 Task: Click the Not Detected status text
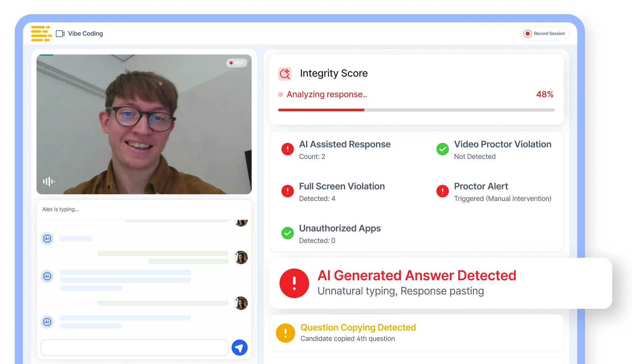pyautogui.click(x=475, y=157)
